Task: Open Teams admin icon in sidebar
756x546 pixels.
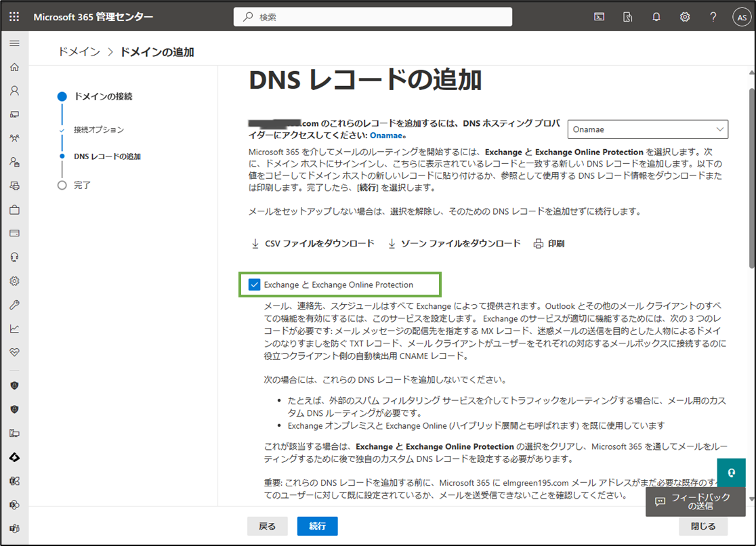Action: 14,528
